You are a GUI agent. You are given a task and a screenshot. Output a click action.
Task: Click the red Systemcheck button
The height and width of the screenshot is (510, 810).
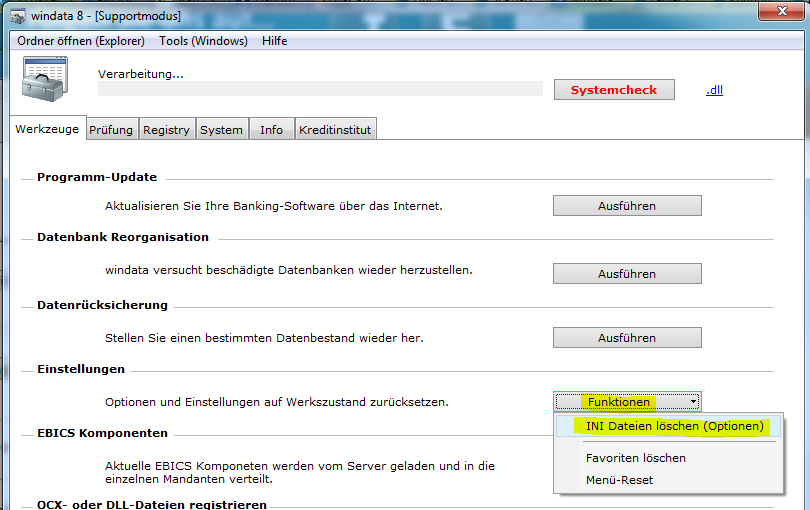(x=614, y=89)
